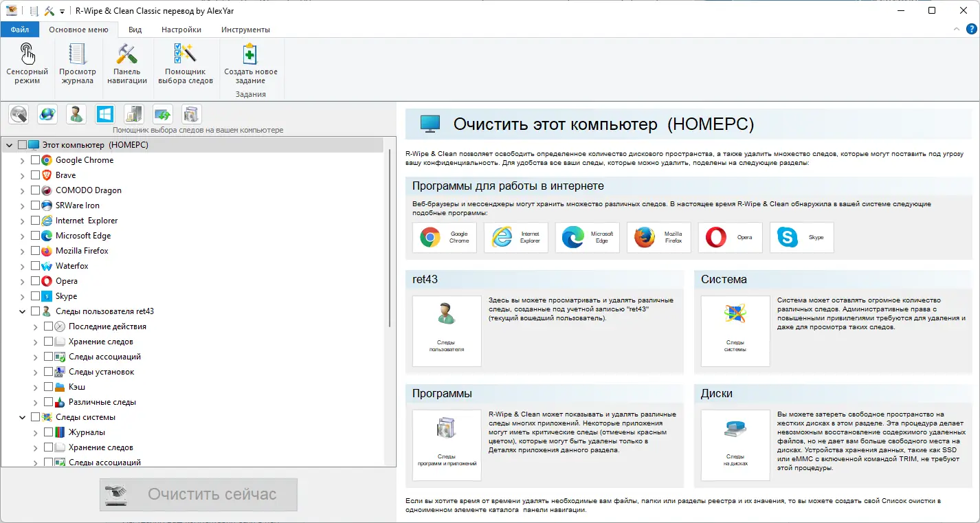This screenshot has height=523, width=980.
Task: Click the hammer-and-screwdriver icon in the title bar
Action: (49, 11)
